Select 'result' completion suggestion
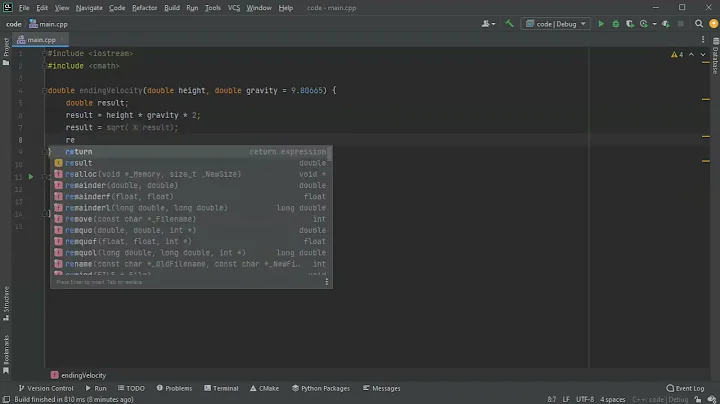 (191, 163)
